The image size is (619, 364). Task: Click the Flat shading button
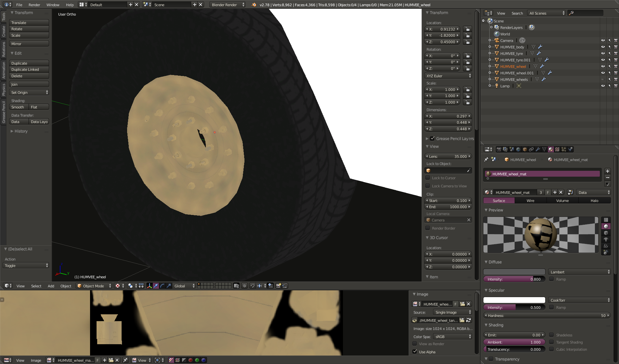point(39,107)
